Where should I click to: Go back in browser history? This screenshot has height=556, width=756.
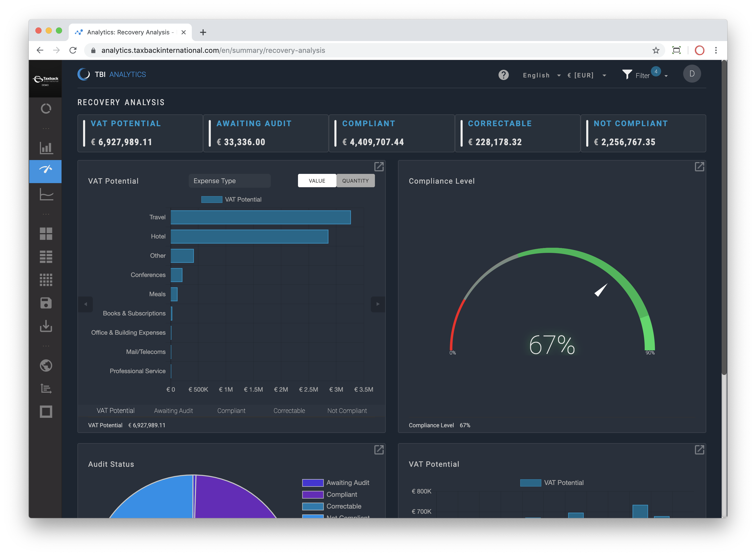[x=40, y=51]
